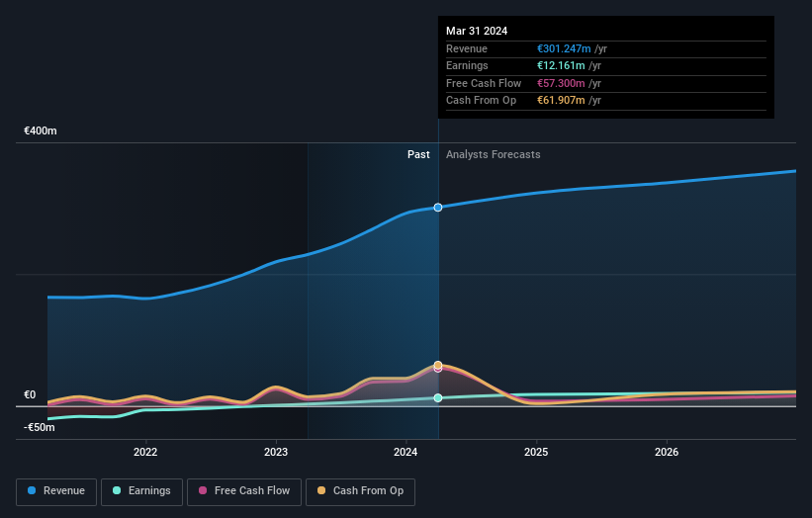This screenshot has width=812, height=518.
Task: Toggle the Cash From Op legend series
Action: (360, 491)
